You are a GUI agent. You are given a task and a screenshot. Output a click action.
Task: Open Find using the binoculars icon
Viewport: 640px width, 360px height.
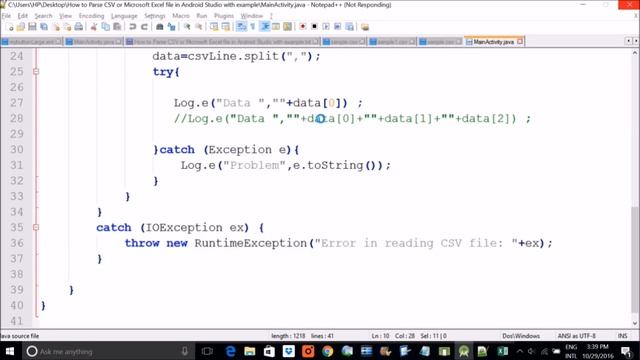160,27
